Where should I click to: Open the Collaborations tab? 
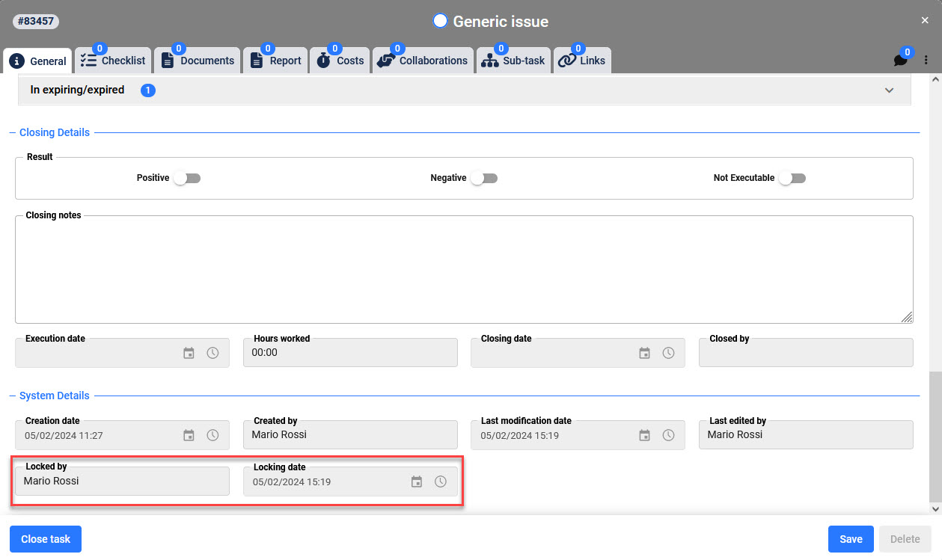(x=423, y=61)
